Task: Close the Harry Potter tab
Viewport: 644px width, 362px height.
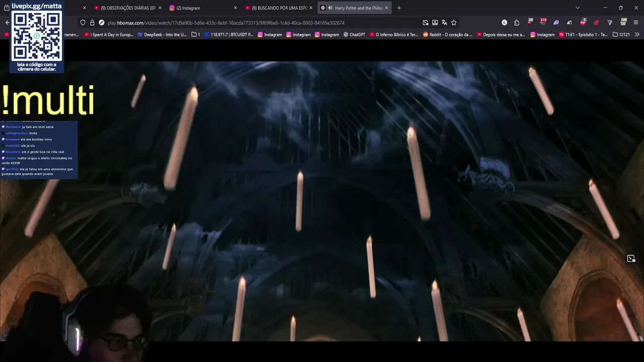Action: coord(386,8)
